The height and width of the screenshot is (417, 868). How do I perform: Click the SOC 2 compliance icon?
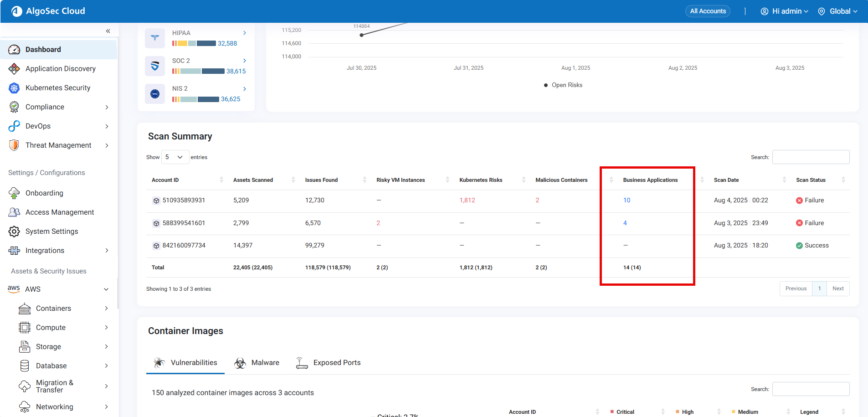(x=155, y=66)
